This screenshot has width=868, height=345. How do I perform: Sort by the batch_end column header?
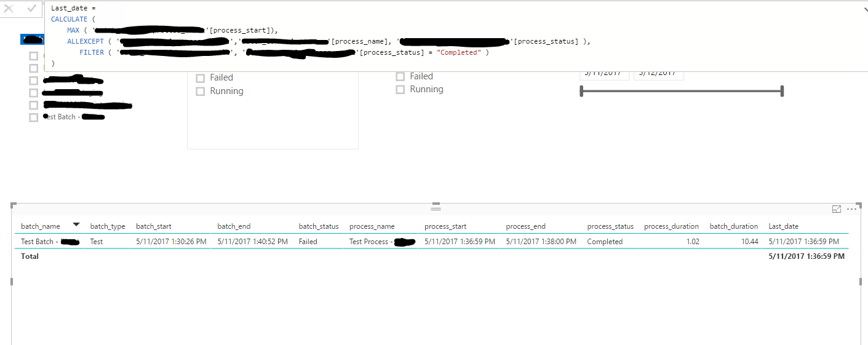234,226
